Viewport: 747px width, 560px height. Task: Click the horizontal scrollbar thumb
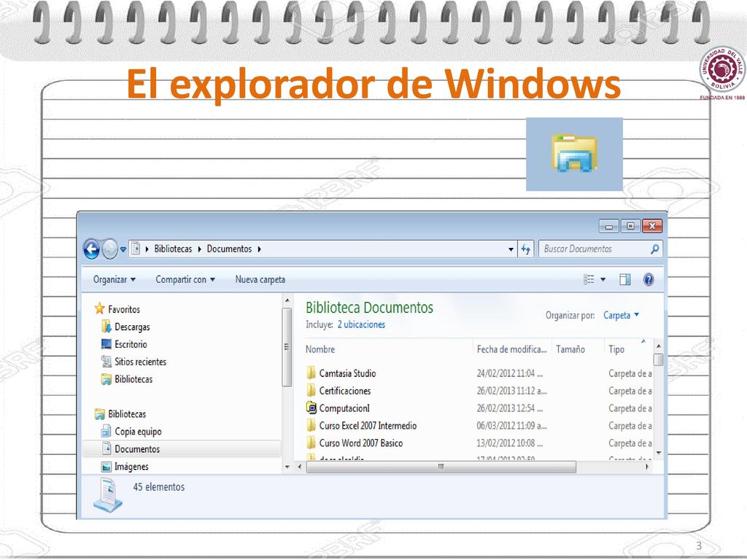441,467
